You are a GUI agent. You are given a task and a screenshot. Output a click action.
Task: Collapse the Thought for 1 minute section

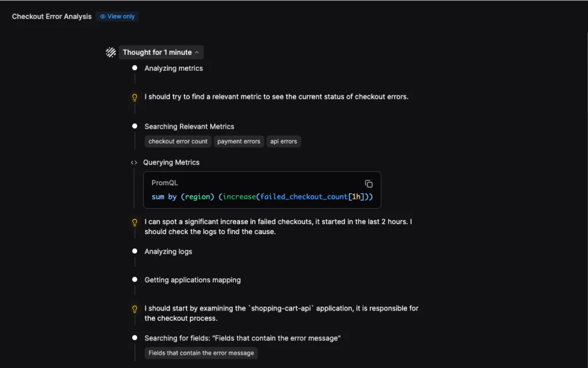pos(157,52)
